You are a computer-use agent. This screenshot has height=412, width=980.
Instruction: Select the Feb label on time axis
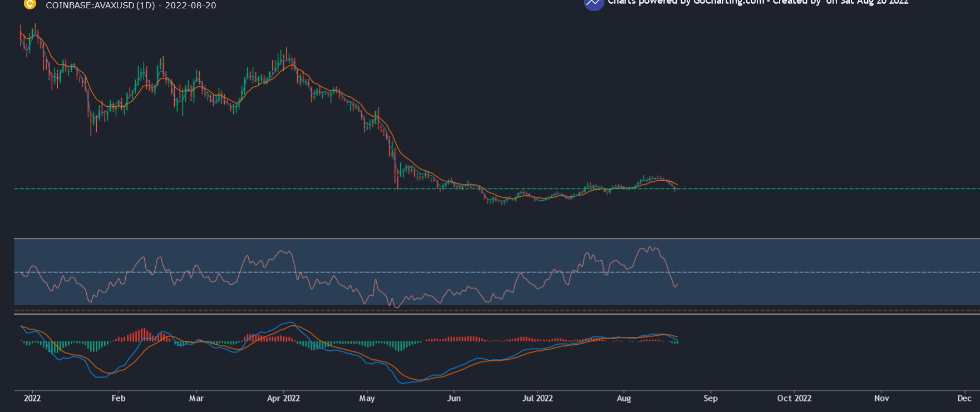tap(119, 398)
